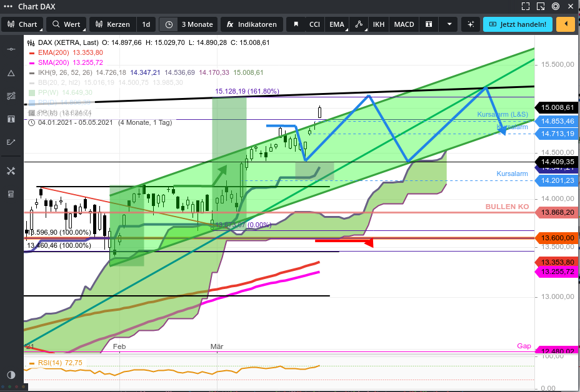Click the Mär date axis label
The image size is (580, 392).
coord(217,346)
